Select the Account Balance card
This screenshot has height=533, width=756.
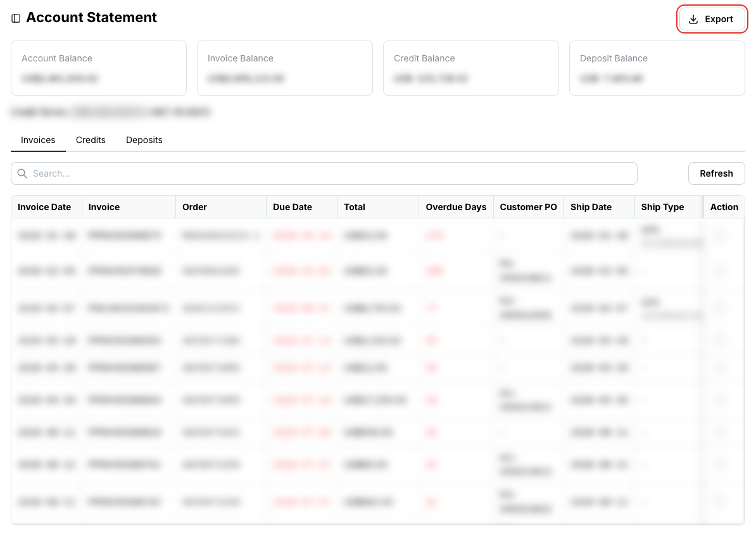[99, 68]
